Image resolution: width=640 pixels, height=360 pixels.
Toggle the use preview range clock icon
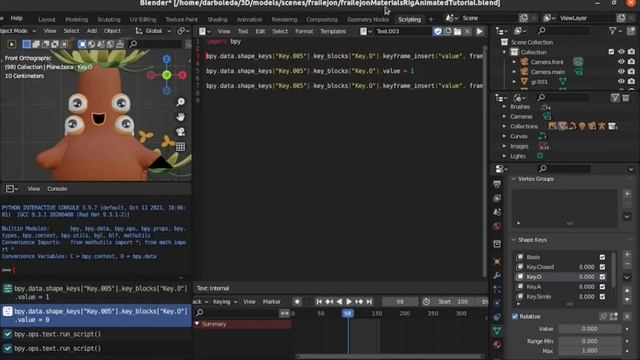tap(426, 302)
